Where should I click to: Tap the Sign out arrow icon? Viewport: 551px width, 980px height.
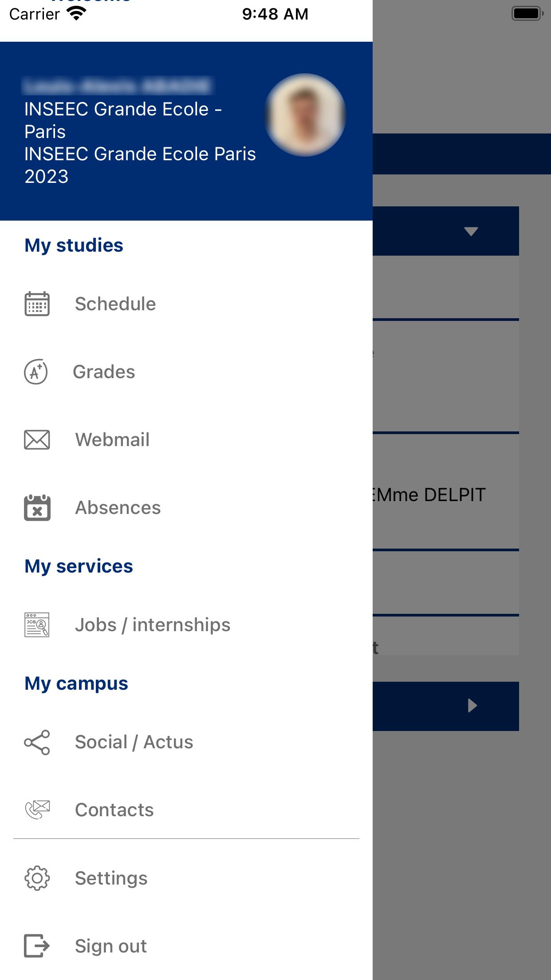(x=37, y=946)
